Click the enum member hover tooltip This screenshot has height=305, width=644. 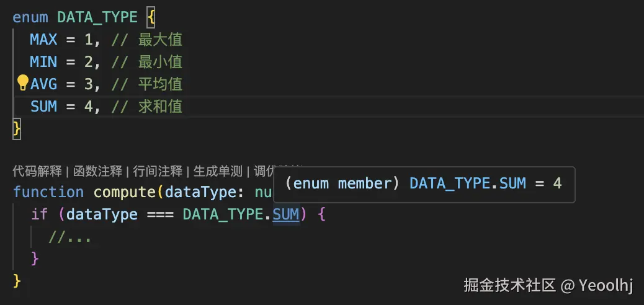tap(424, 184)
